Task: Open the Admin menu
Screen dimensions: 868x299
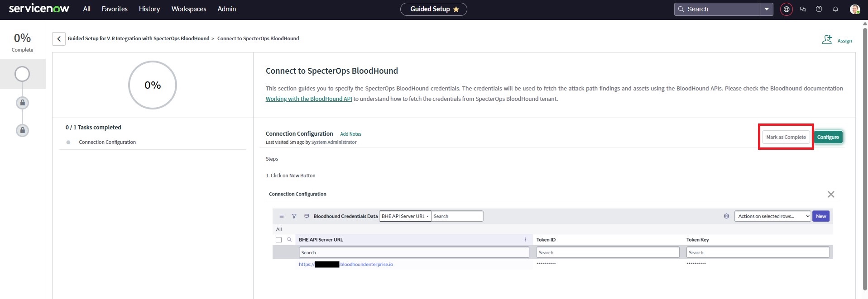Action: click(x=226, y=9)
